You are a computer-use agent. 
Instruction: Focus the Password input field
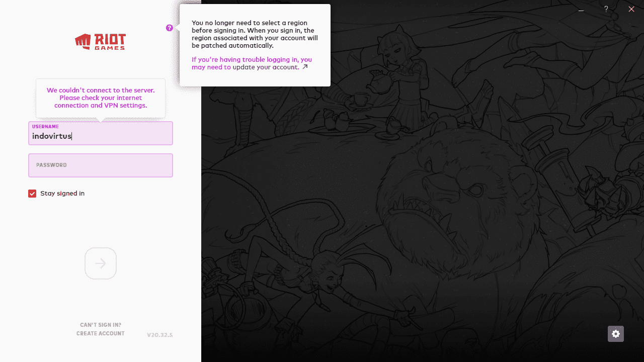[101, 165]
